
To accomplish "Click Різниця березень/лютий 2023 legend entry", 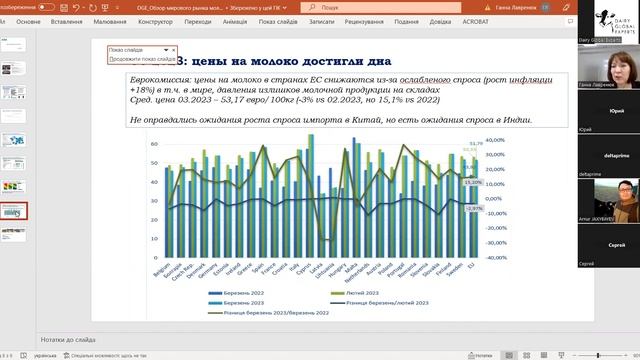I will [x=380, y=303].
